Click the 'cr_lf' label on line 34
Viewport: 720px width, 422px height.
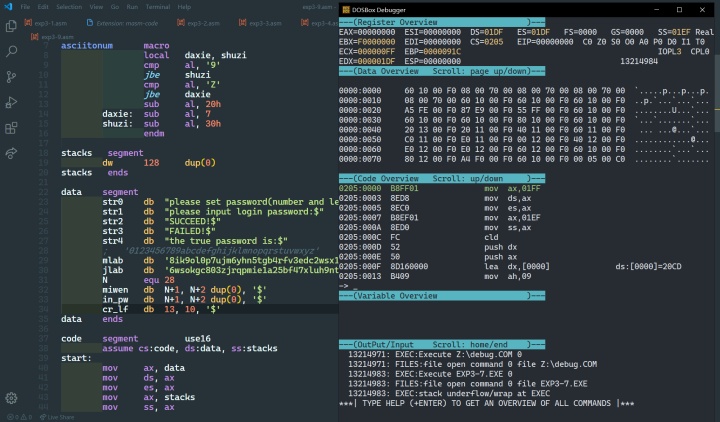[x=115, y=309]
